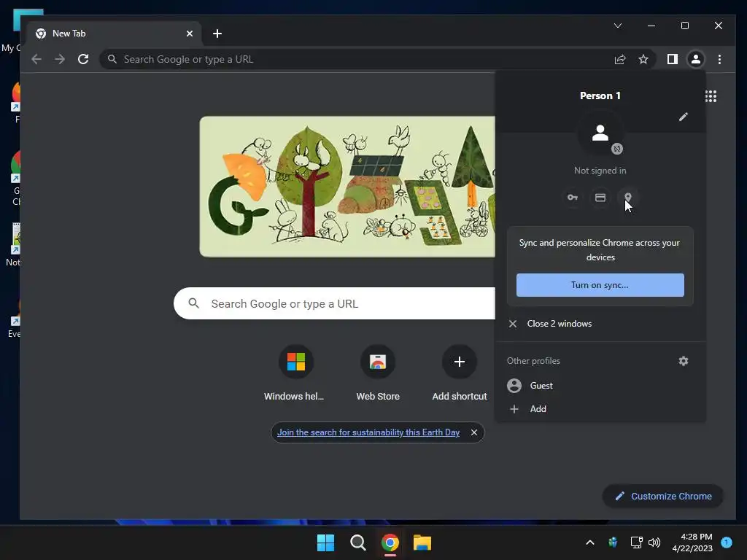Edit Person 1 profile with pencil icon
This screenshot has width=747, height=560.
point(683,117)
